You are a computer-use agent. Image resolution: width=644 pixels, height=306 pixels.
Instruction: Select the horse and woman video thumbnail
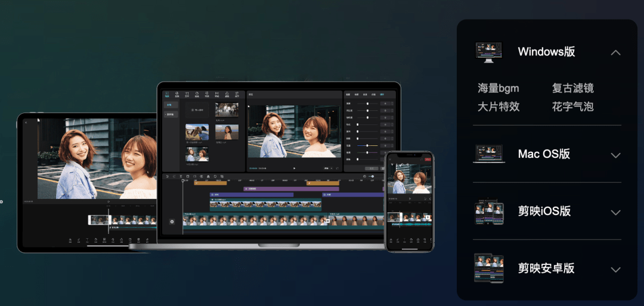[197, 132]
